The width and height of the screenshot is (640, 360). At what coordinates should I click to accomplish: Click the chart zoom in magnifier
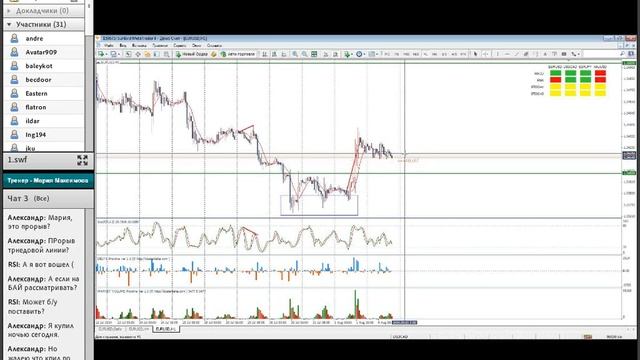pos(295,54)
